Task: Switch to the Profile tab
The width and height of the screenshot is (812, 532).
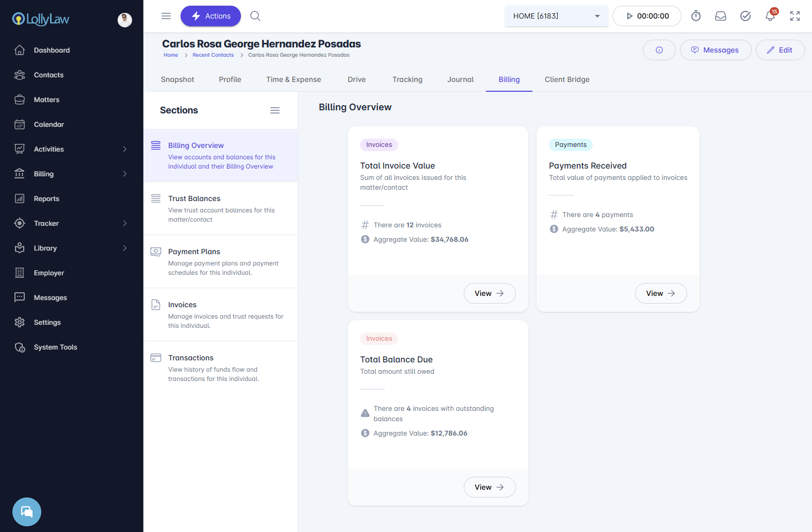Action: click(230, 79)
